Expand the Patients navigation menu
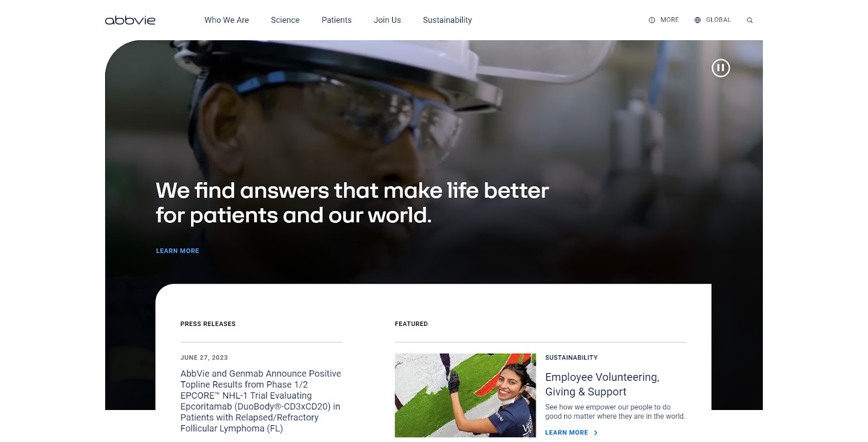868x442 pixels. [336, 20]
